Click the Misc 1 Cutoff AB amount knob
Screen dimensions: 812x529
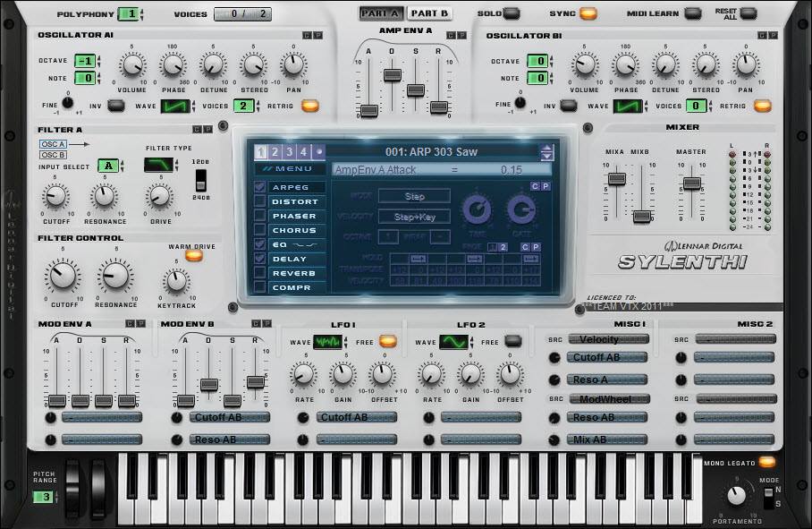click(554, 358)
